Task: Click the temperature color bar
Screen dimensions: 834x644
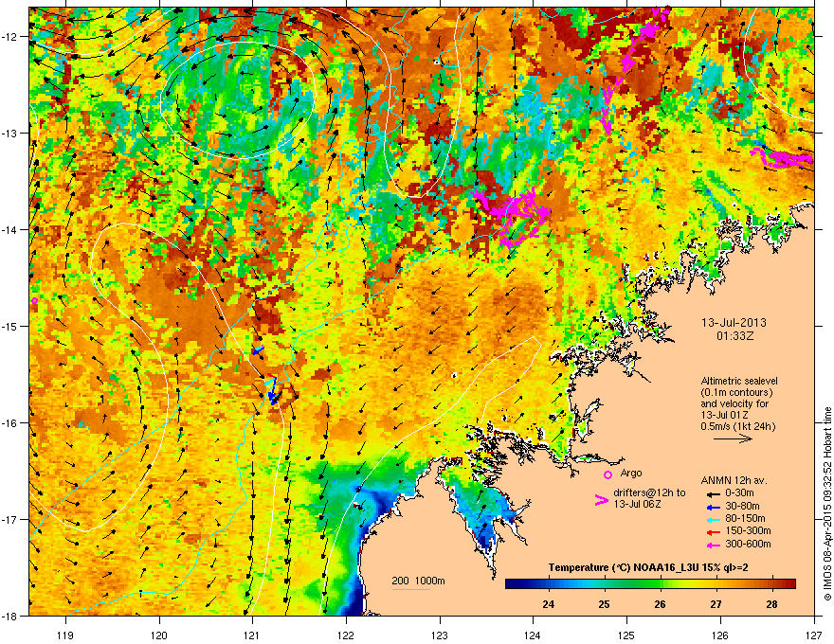Action: pyautogui.click(x=650, y=584)
